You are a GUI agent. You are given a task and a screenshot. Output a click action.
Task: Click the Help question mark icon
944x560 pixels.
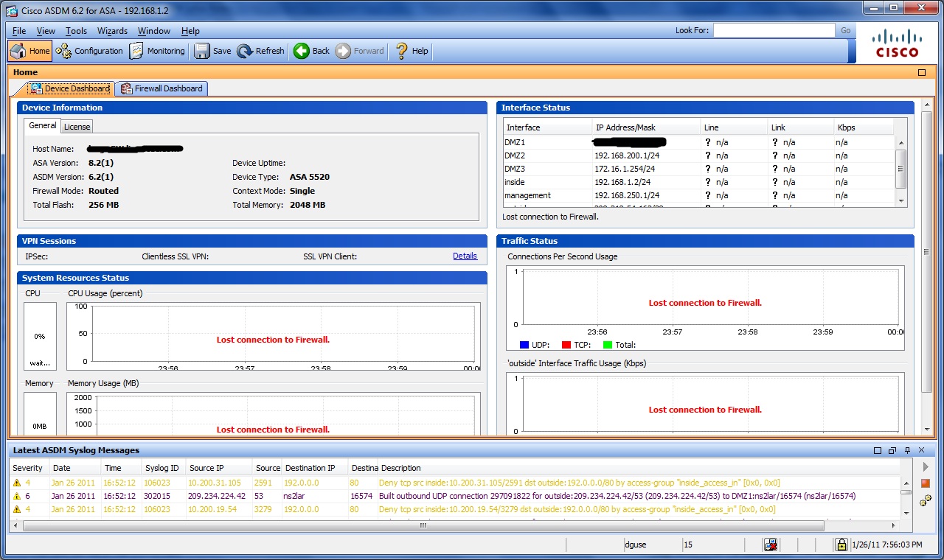[401, 51]
